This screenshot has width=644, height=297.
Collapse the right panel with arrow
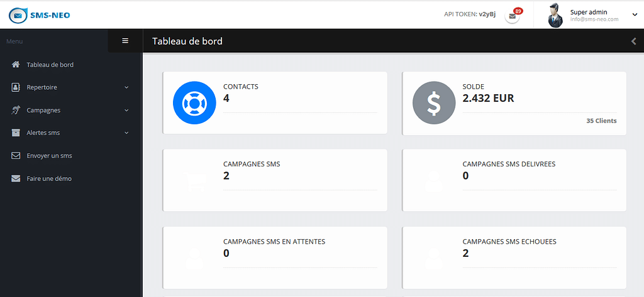coord(633,41)
